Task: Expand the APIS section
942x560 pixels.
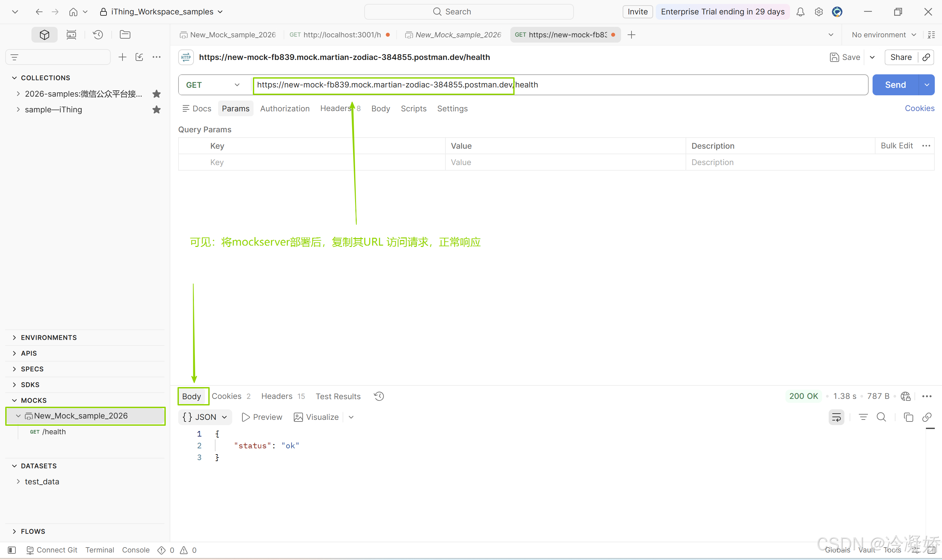Action: (x=14, y=353)
